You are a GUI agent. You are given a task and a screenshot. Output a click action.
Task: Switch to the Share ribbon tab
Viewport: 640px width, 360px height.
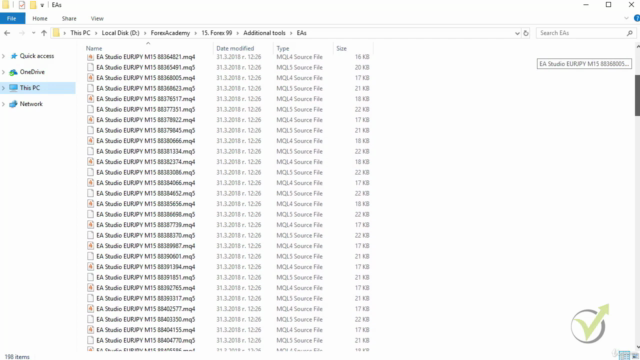coord(69,18)
